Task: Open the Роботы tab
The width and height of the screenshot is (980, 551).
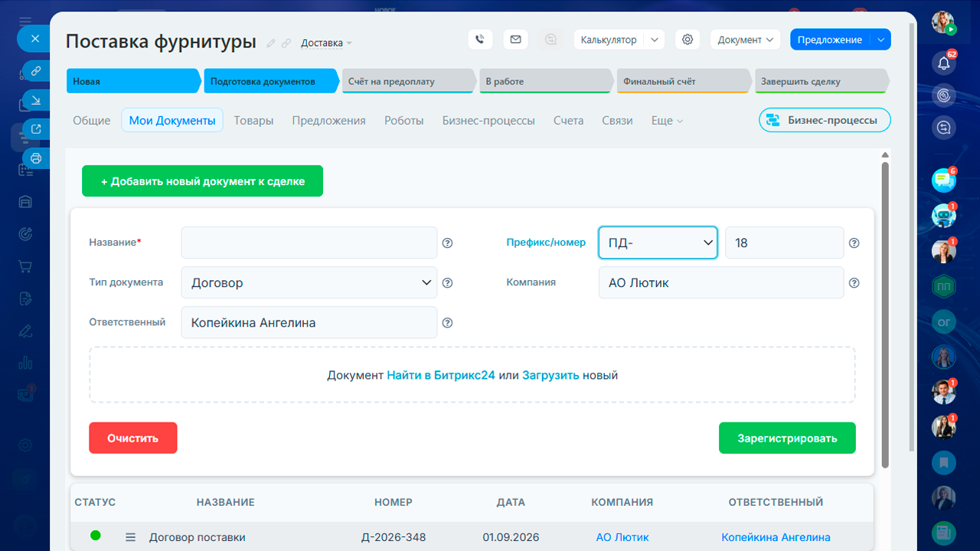Action: click(x=404, y=120)
